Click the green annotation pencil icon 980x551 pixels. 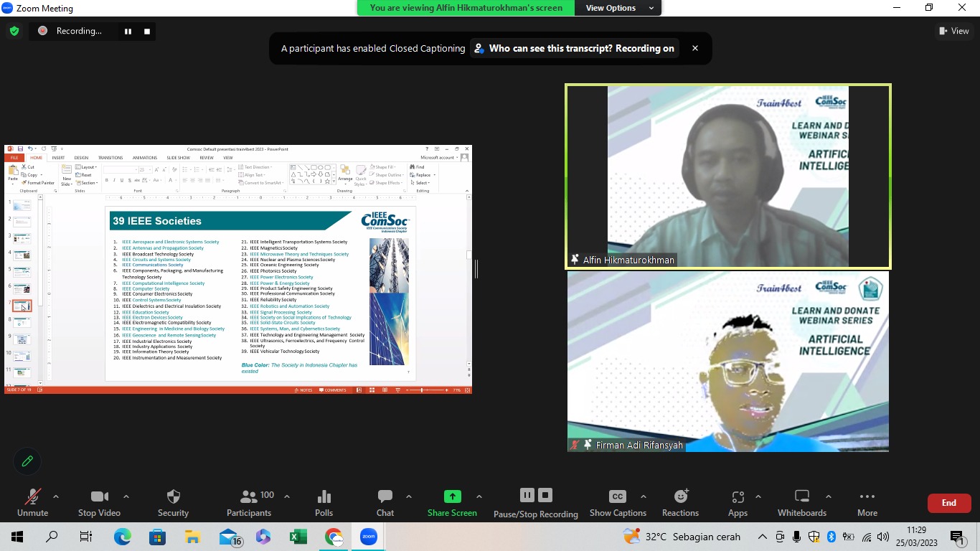(x=27, y=461)
